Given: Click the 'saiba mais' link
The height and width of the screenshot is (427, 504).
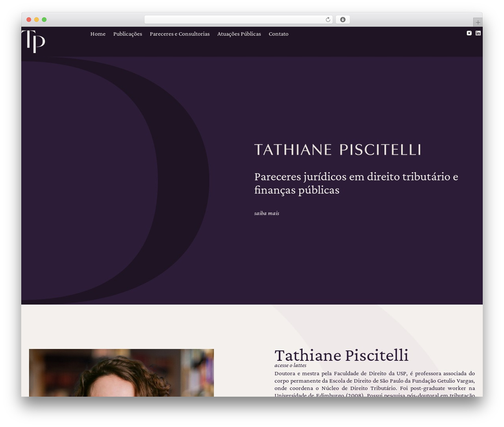Looking at the screenshot, I should (267, 213).
